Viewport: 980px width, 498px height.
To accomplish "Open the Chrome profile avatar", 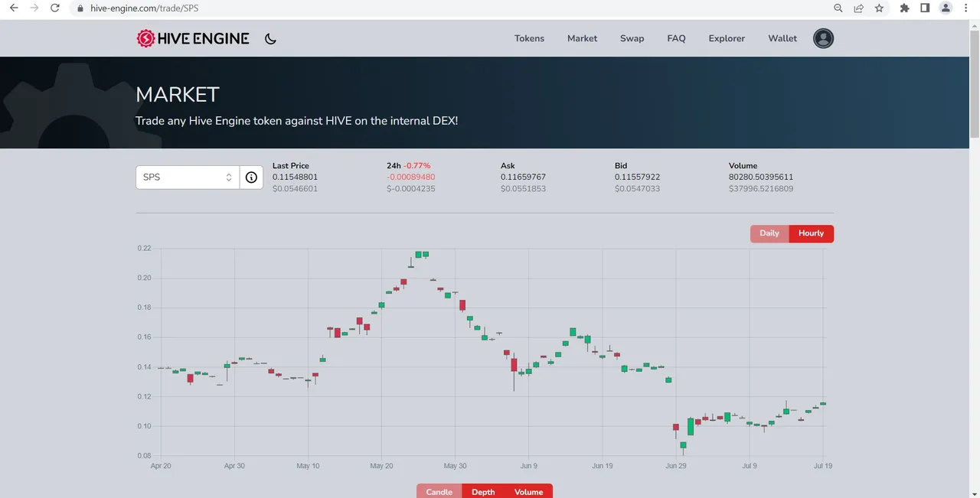I will click(946, 8).
